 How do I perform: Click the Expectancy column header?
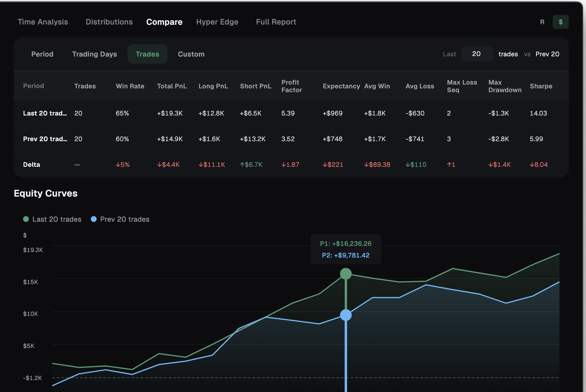click(341, 86)
